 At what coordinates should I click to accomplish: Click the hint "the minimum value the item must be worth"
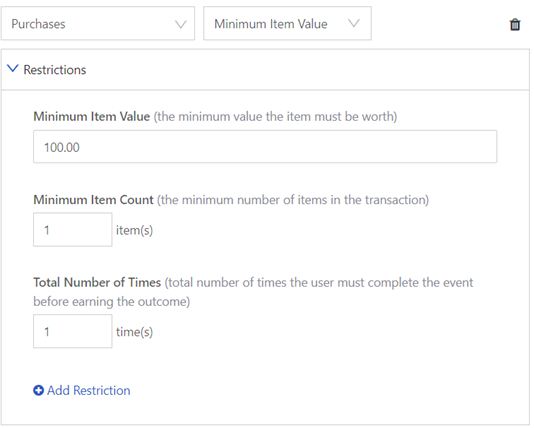point(276,116)
